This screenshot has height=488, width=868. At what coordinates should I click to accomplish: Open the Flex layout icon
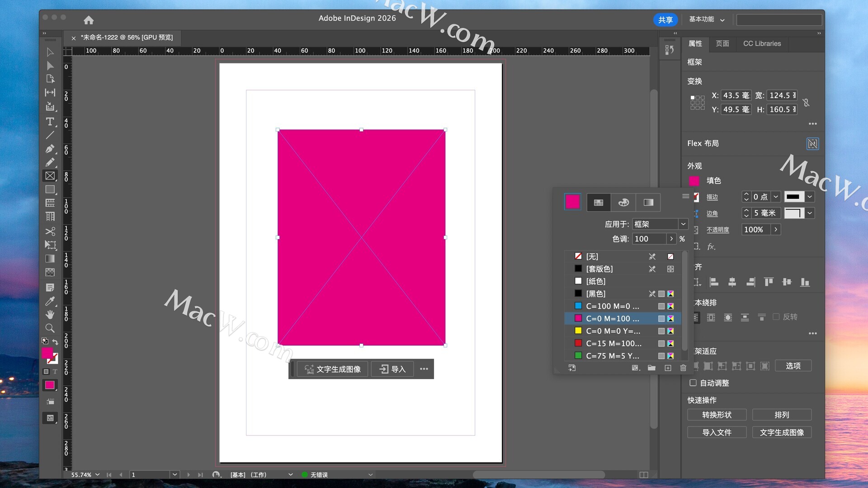812,144
